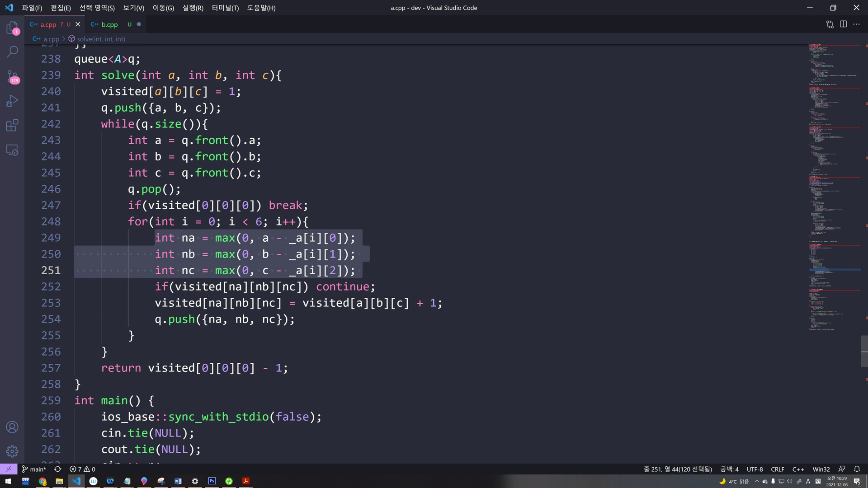
Task: Open the Search view in activity bar
Action: pos(12,52)
